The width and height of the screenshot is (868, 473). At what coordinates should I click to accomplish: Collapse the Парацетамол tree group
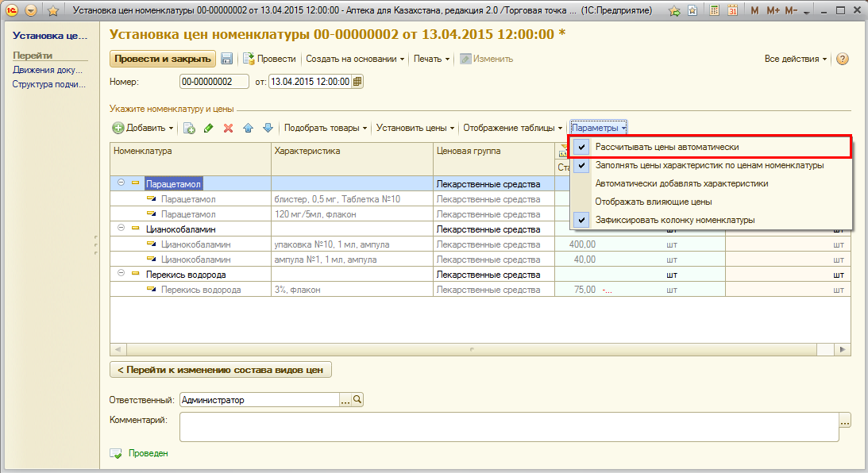click(122, 183)
